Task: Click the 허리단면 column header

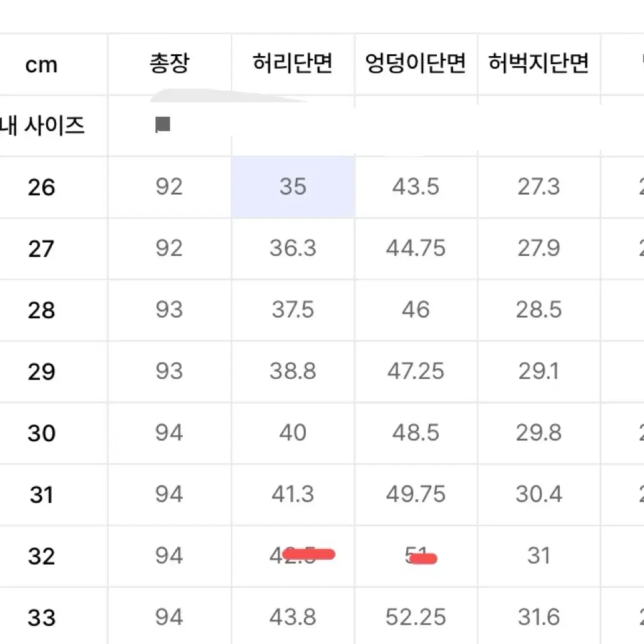Action: tap(293, 64)
